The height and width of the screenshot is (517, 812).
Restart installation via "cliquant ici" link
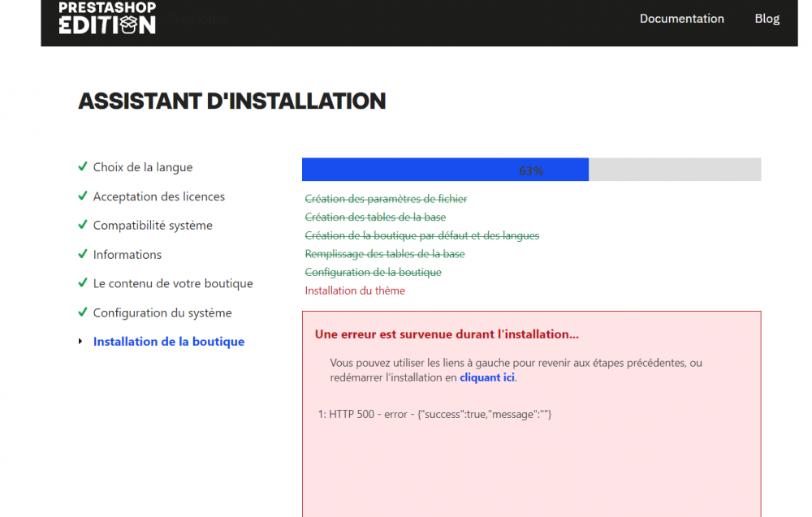486,377
